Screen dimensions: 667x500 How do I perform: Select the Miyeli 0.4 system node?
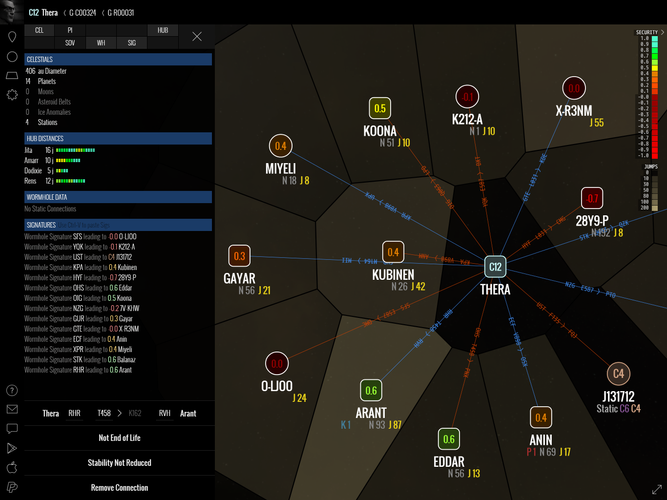281,146
